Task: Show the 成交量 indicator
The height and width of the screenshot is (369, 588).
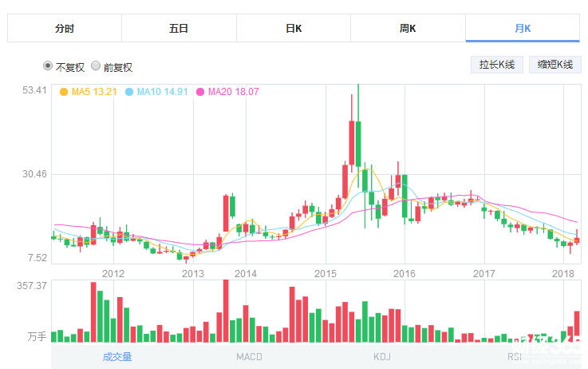Action: pos(117,356)
